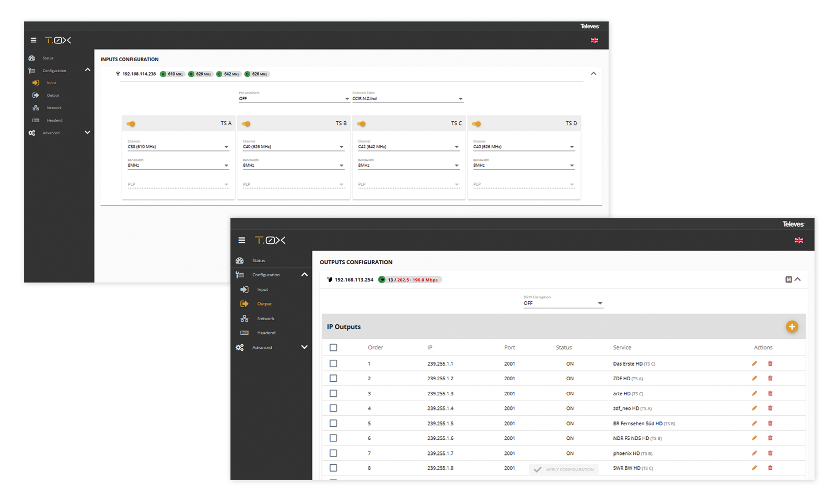This screenshot has height=504, width=836.
Task: Open hamburger menu in Inputs Configuration window
Action: coord(33,40)
